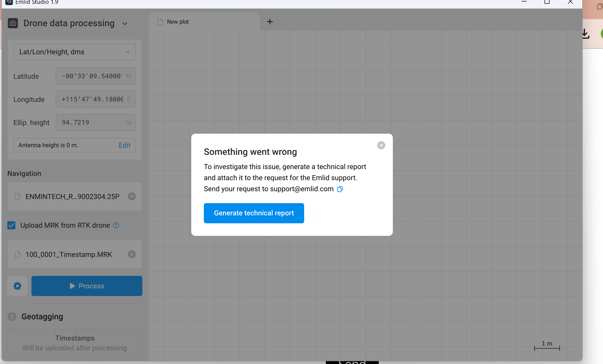
Task: Minimize the Emlid Studio window
Action: tap(524, 2)
